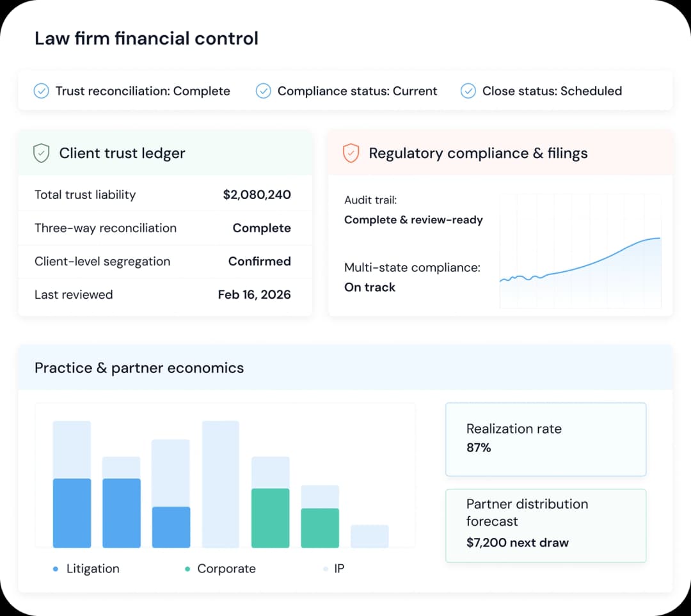Collapse the Practice & partner economics section
691x616 pixels.
point(139,368)
